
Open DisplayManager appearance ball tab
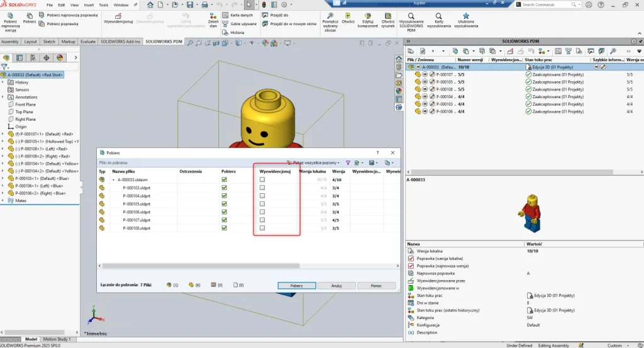[x=60, y=58]
